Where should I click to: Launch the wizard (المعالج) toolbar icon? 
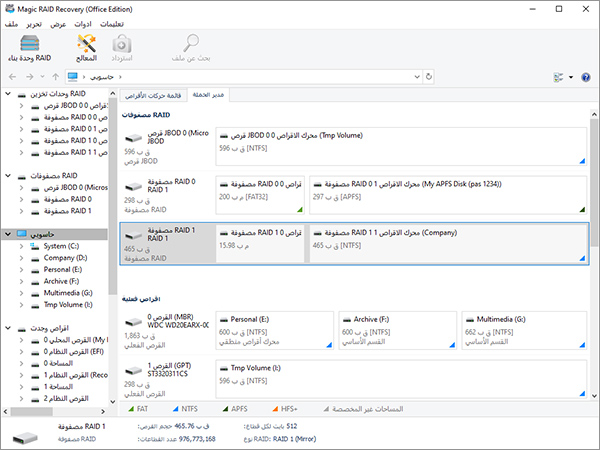[x=86, y=48]
